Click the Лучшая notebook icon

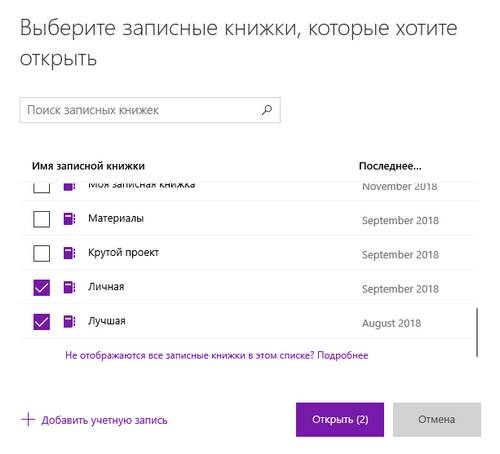(x=69, y=321)
